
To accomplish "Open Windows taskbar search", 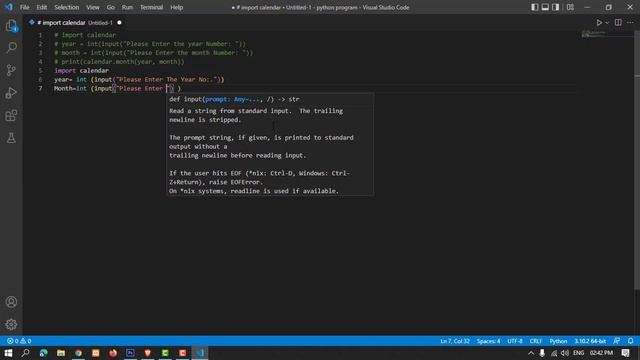I will (25, 353).
